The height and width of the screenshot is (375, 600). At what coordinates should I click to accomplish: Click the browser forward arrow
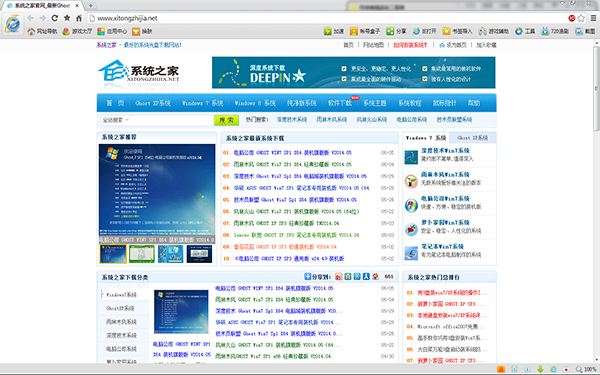(x=42, y=18)
